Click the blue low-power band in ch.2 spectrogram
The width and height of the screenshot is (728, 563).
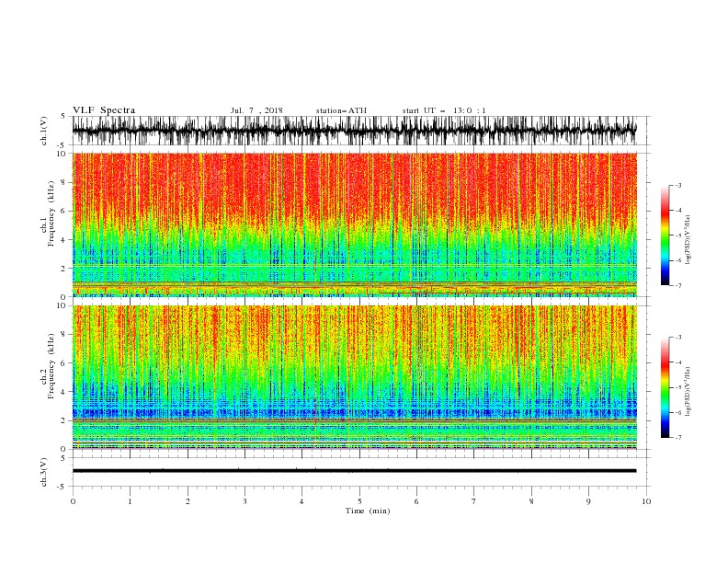click(355, 411)
